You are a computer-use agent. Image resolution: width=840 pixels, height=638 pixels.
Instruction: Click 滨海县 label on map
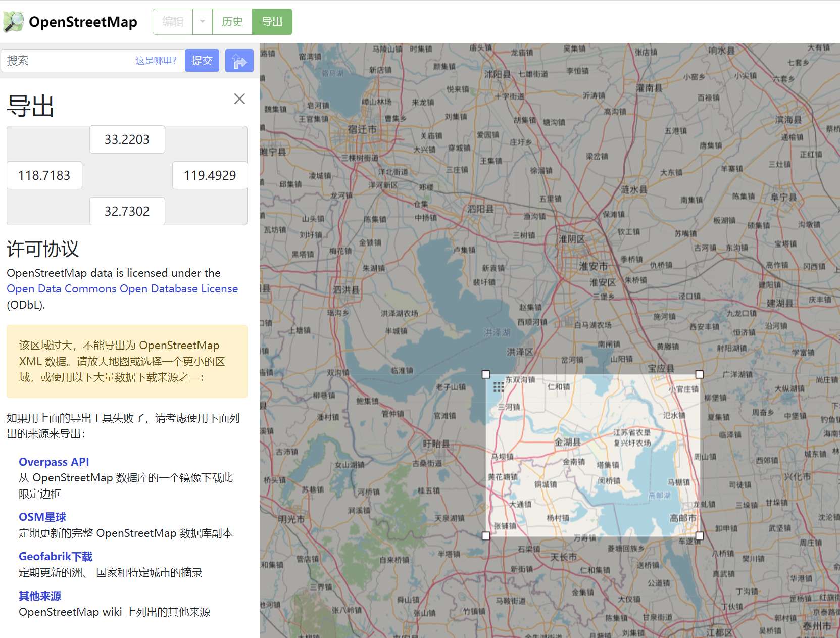coord(788,120)
